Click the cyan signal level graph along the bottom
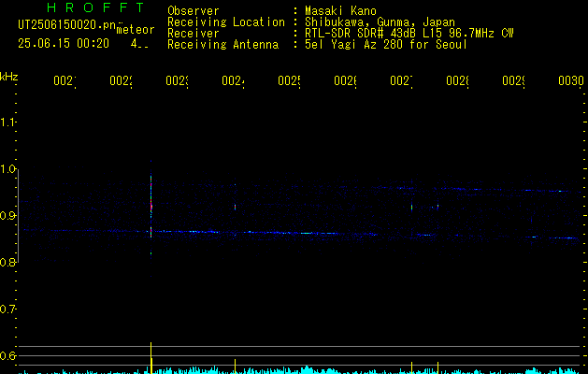588x374 pixels. [300, 370]
